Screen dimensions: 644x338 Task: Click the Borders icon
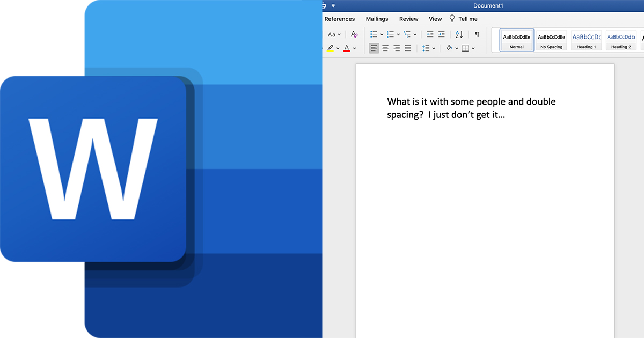pos(465,48)
